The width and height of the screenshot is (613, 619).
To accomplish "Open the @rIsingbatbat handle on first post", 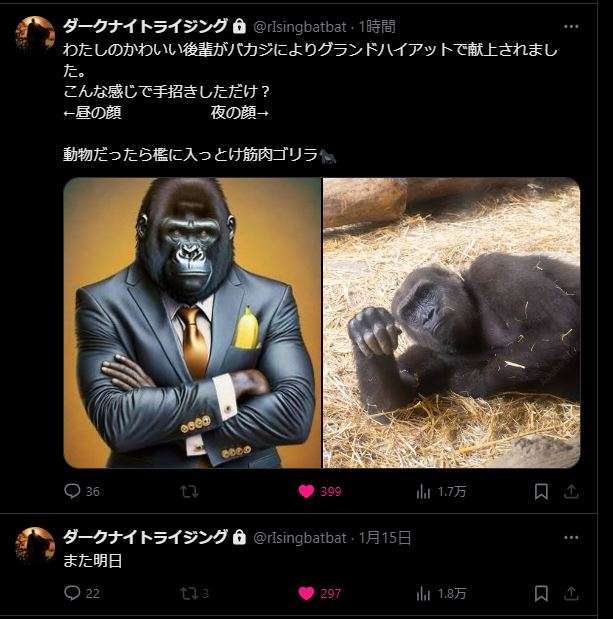I will point(302,26).
